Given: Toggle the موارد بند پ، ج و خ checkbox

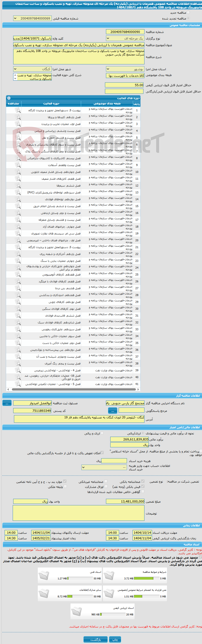Looking at the screenshot, I should point(65,481).
